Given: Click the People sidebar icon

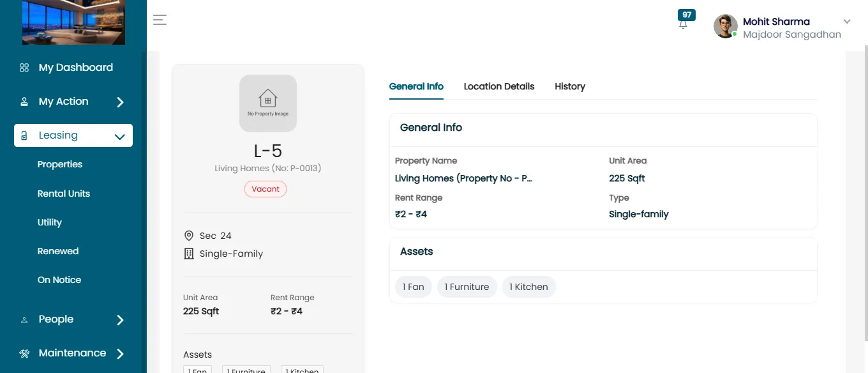Looking at the screenshot, I should click(x=24, y=320).
